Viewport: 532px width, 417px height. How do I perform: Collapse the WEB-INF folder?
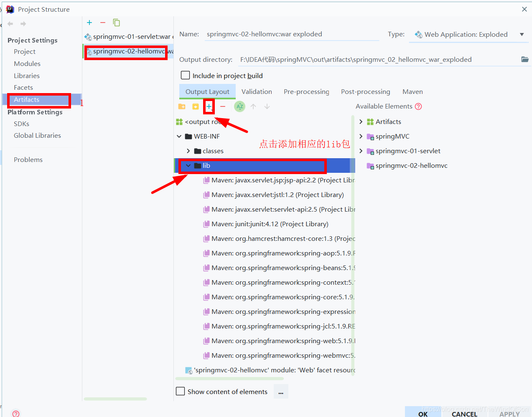(179, 136)
